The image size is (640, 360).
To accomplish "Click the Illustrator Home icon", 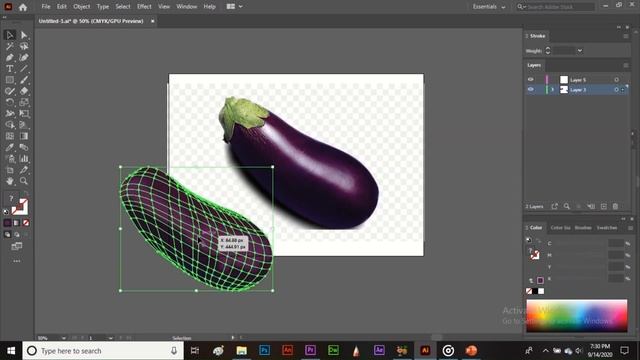I will (x=23, y=7).
